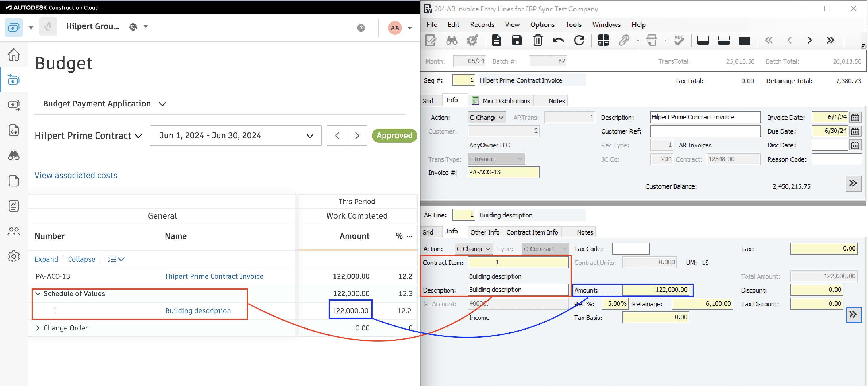The height and width of the screenshot is (386, 868).
Task: Go to previous record arrow in toolbar
Action: pyautogui.click(x=789, y=40)
